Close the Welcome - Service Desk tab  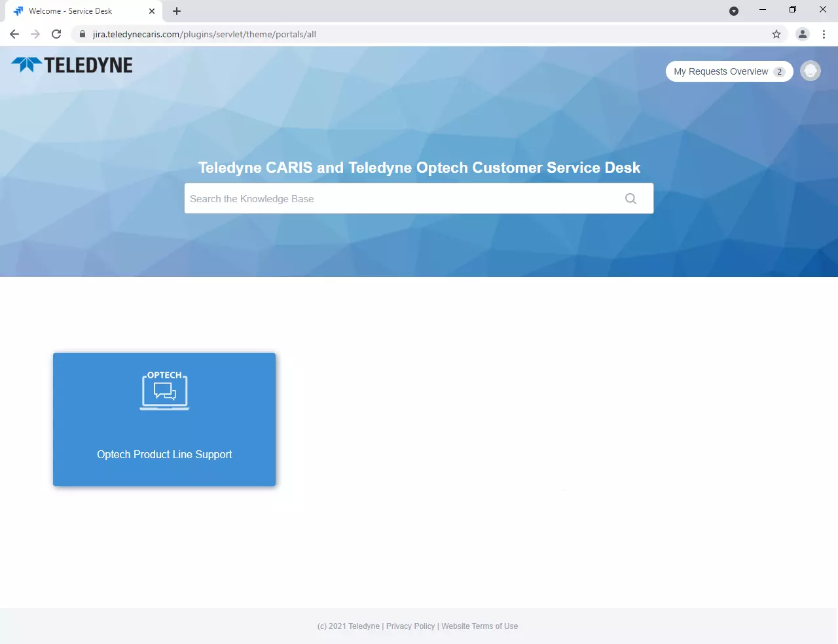click(x=152, y=11)
